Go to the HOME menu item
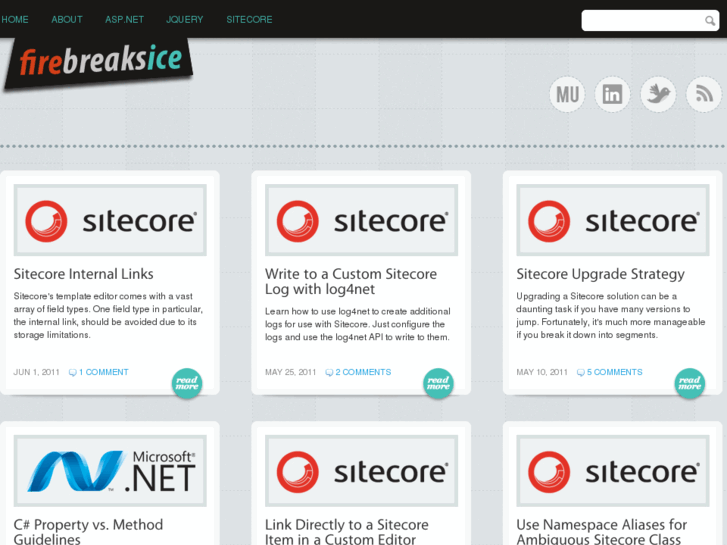Viewport: 727px width, 545px height. click(15, 19)
